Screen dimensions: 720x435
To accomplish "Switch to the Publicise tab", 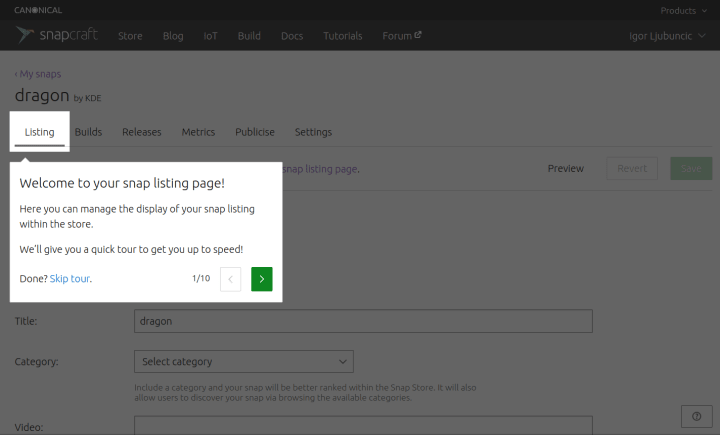I will pos(255,132).
